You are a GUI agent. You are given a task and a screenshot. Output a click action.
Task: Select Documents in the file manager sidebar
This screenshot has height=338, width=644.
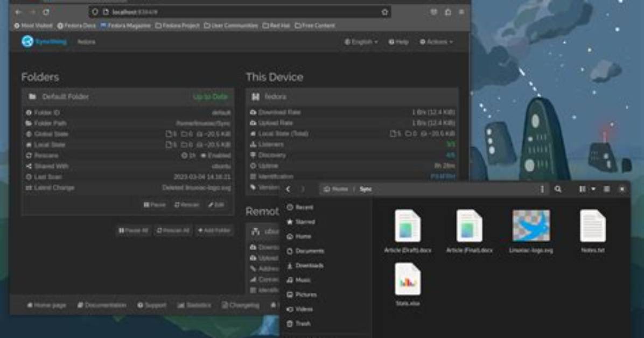[x=305, y=251]
